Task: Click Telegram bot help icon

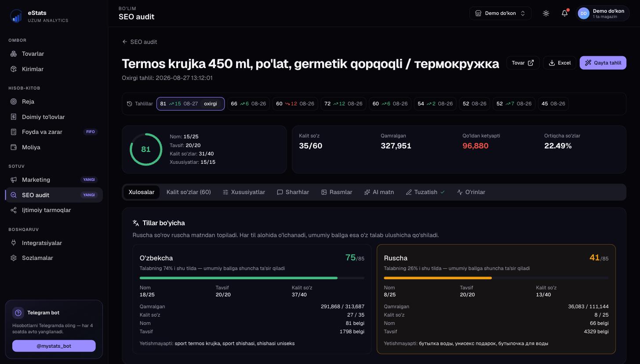Action: pos(18,313)
